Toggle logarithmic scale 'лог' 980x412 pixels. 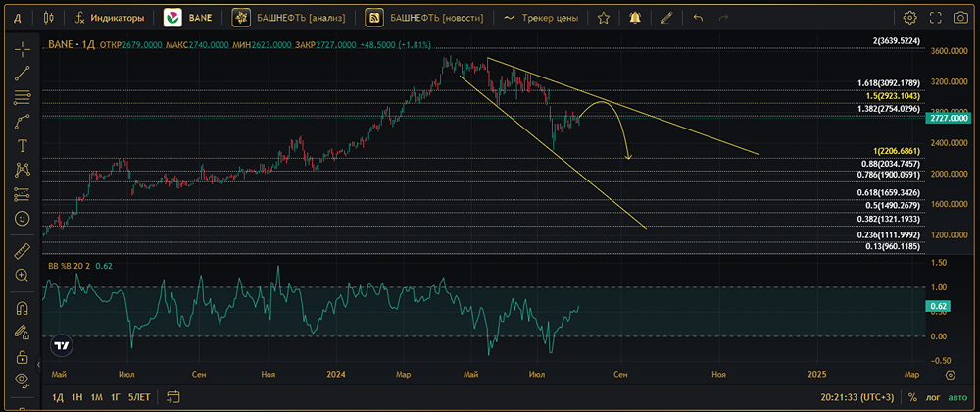pos(934,397)
